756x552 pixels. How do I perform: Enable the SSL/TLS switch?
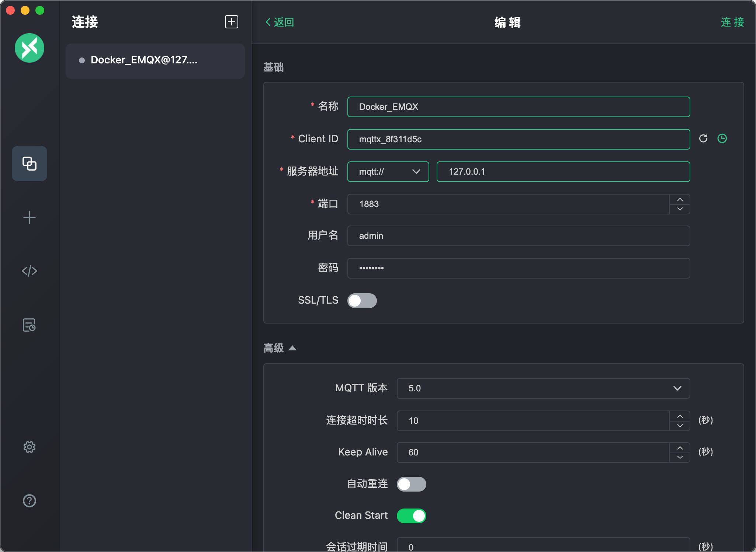[x=362, y=301]
